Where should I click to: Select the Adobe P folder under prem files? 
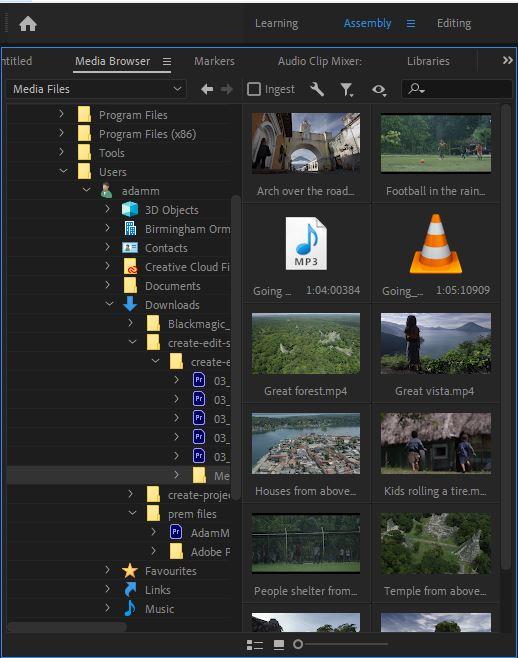tap(200, 552)
